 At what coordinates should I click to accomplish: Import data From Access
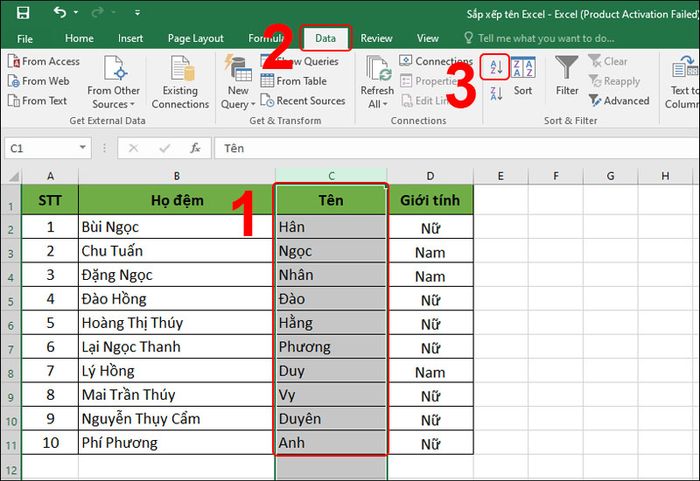44,61
